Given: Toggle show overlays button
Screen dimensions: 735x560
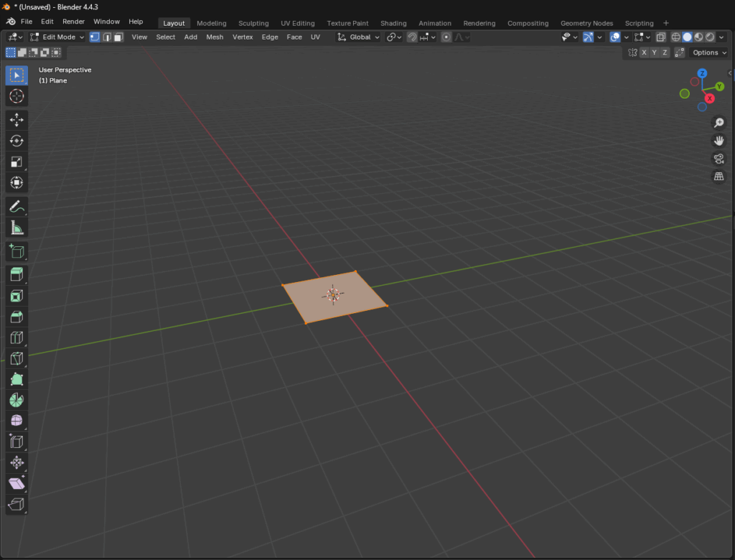Looking at the screenshot, I should pyautogui.click(x=615, y=37).
